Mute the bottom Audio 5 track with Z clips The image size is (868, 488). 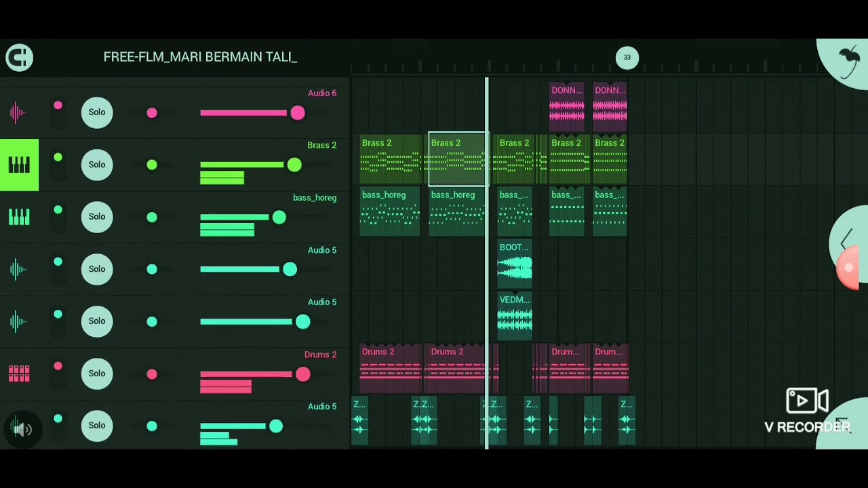(x=58, y=426)
